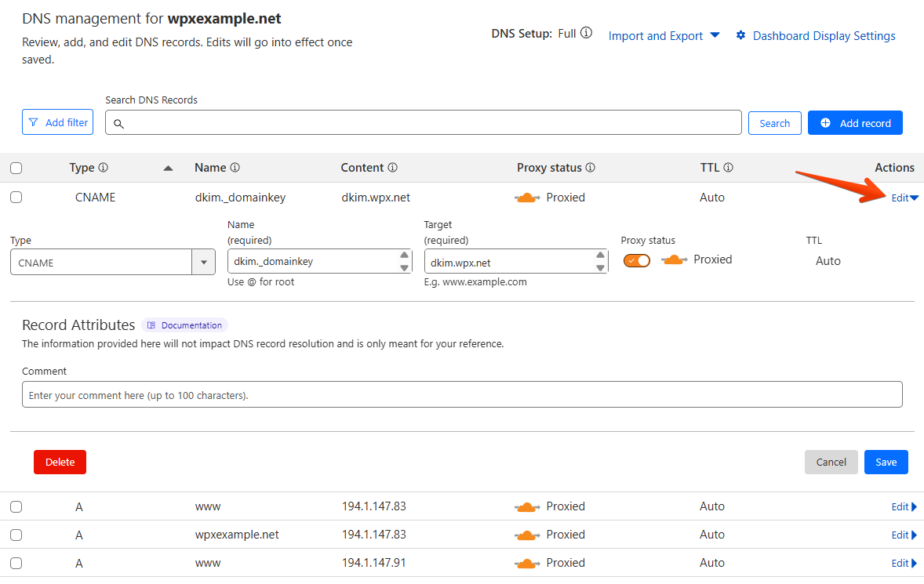This screenshot has width=924, height=584.
Task: Open the Import and Export menu
Action: [664, 36]
